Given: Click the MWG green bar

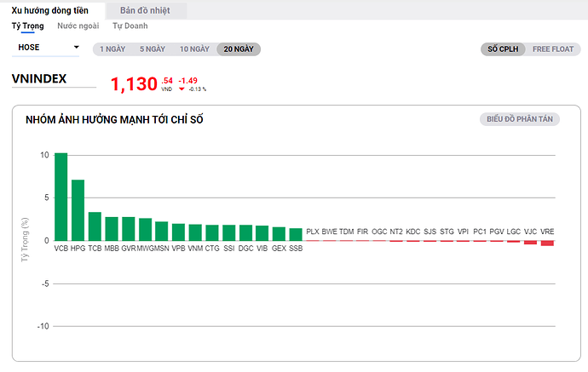Looking at the screenshot, I should point(145,229).
